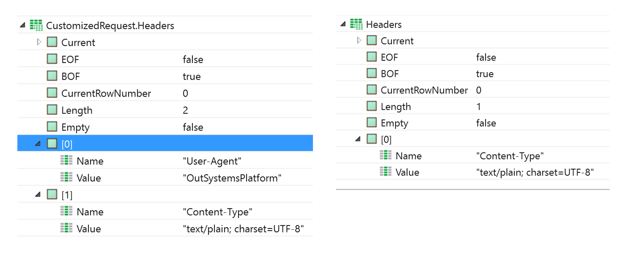Collapse the selected [0] record on left
This screenshot has width=644, height=263.
[x=38, y=144]
